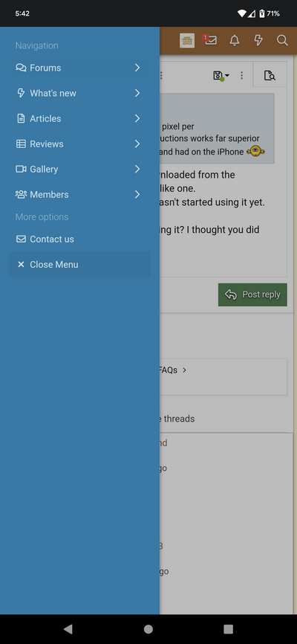Click the Post reply button

252,294
